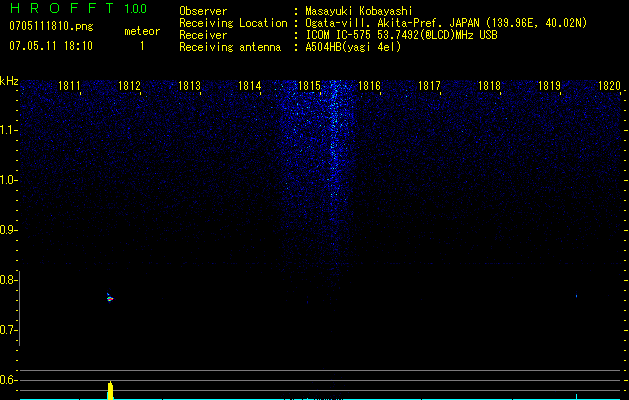Click the 1819 time axis label

(549, 86)
